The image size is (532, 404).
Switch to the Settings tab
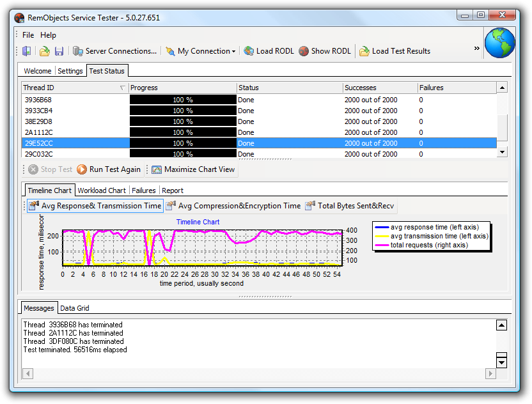[x=70, y=71]
